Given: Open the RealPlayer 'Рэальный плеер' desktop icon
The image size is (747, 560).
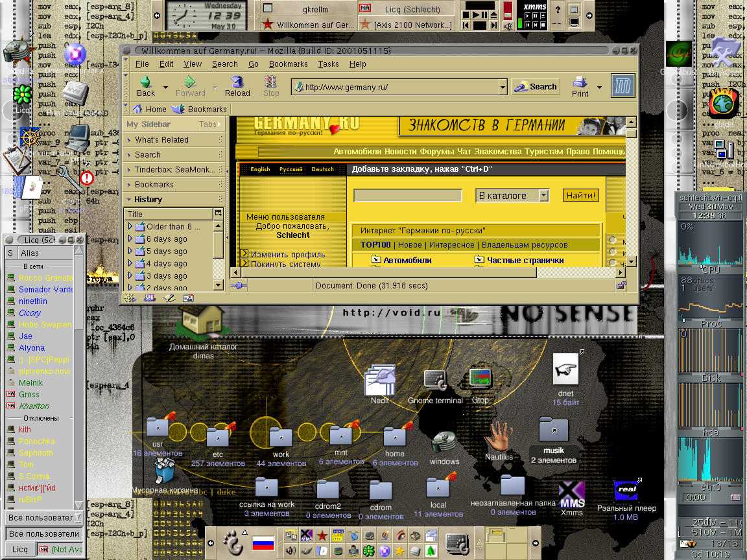Looking at the screenshot, I should point(626,491).
